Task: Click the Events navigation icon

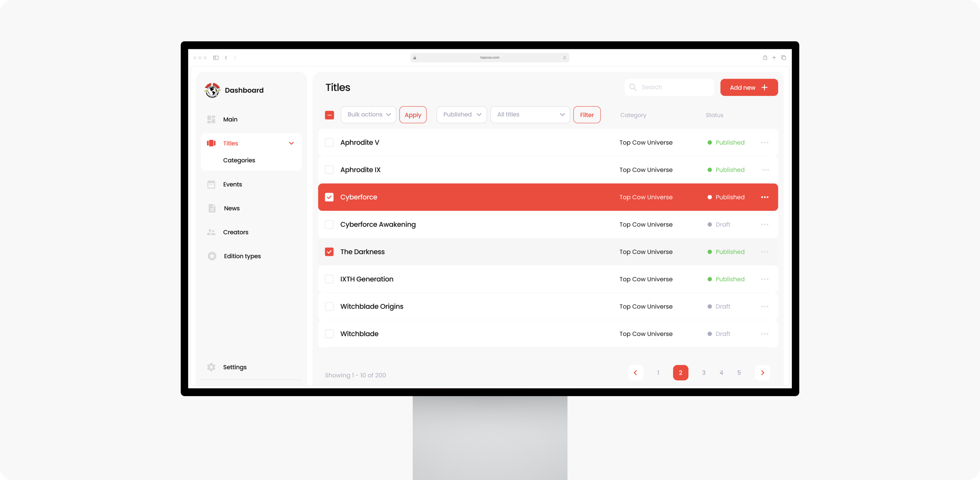Action: pos(212,184)
